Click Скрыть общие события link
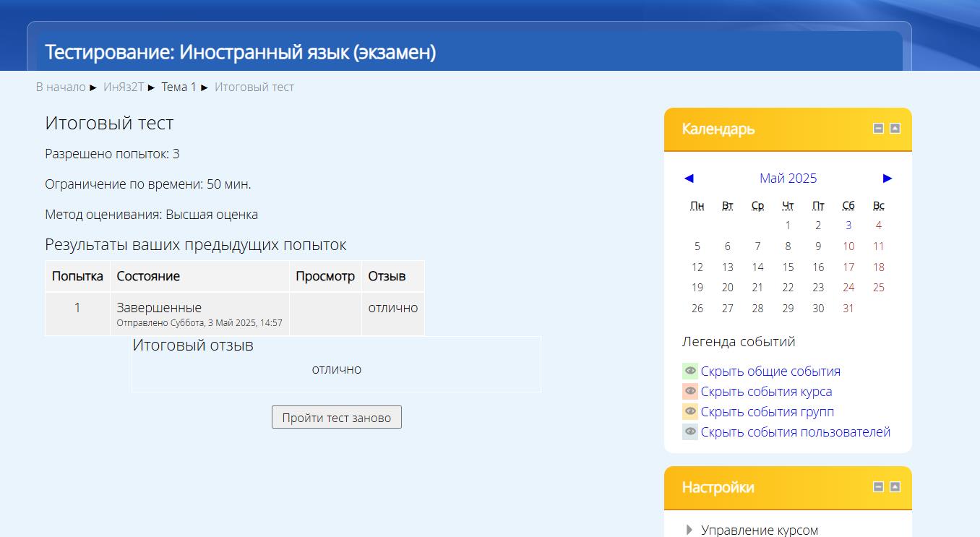The height and width of the screenshot is (537, 980). (x=770, y=371)
